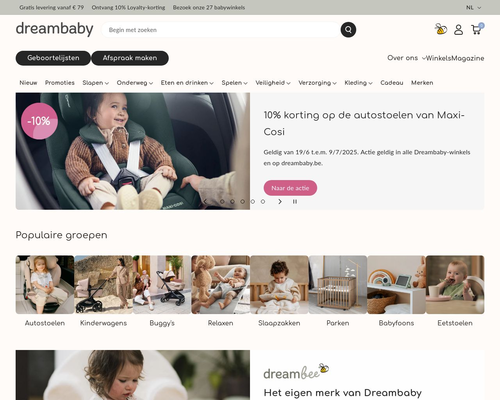Select the first carousel dot indicator
500x400 pixels.
222,202
